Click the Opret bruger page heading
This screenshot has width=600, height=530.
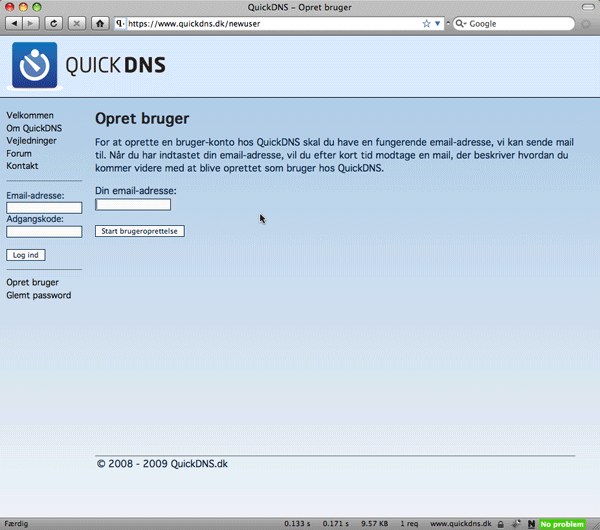click(x=142, y=119)
